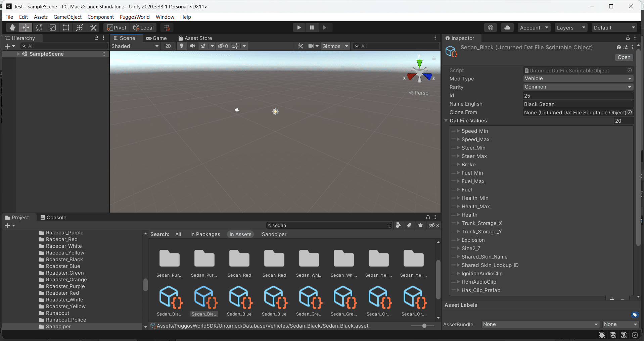Switch to the Asset Store tab

point(195,38)
